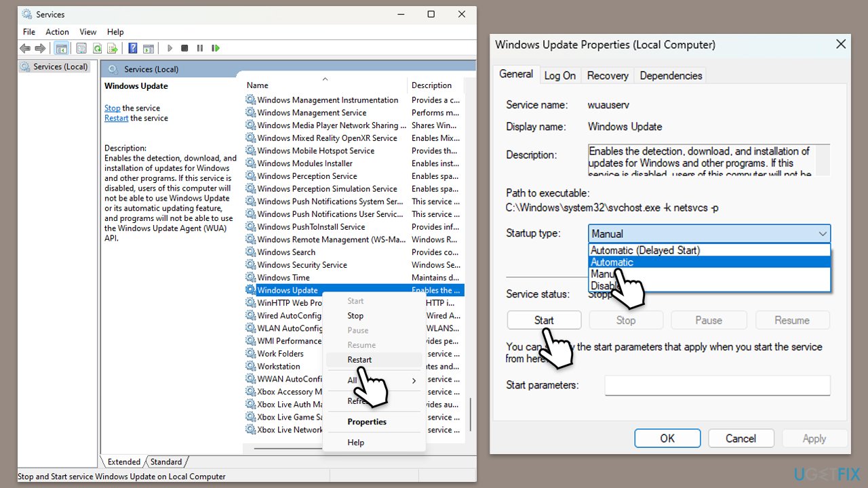
Task: Click gear icon beside Windows Security Service
Action: click(251, 265)
